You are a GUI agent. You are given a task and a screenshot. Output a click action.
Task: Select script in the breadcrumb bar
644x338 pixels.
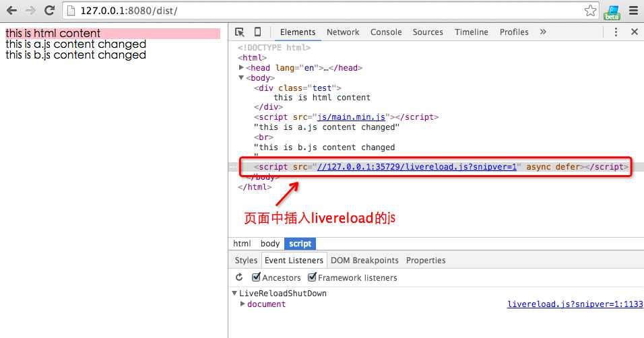[300, 244]
